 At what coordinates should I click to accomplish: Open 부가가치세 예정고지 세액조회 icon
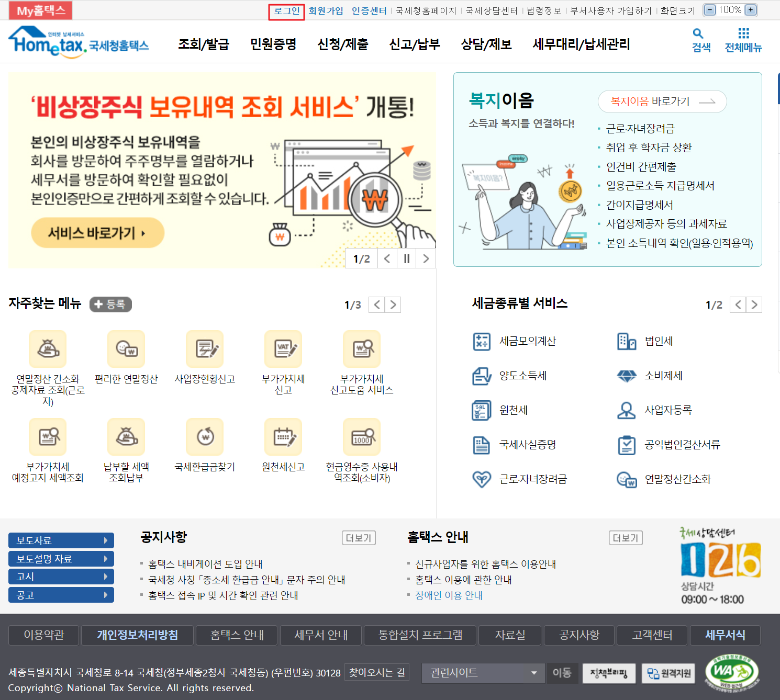coord(48,436)
